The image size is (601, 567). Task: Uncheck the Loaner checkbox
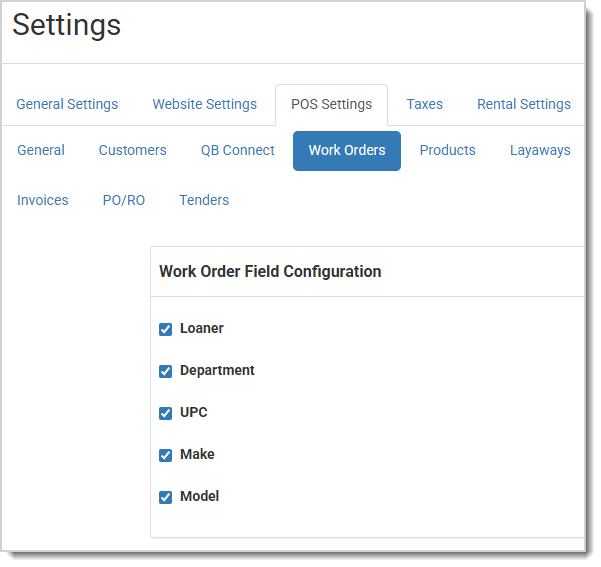pyautogui.click(x=165, y=329)
